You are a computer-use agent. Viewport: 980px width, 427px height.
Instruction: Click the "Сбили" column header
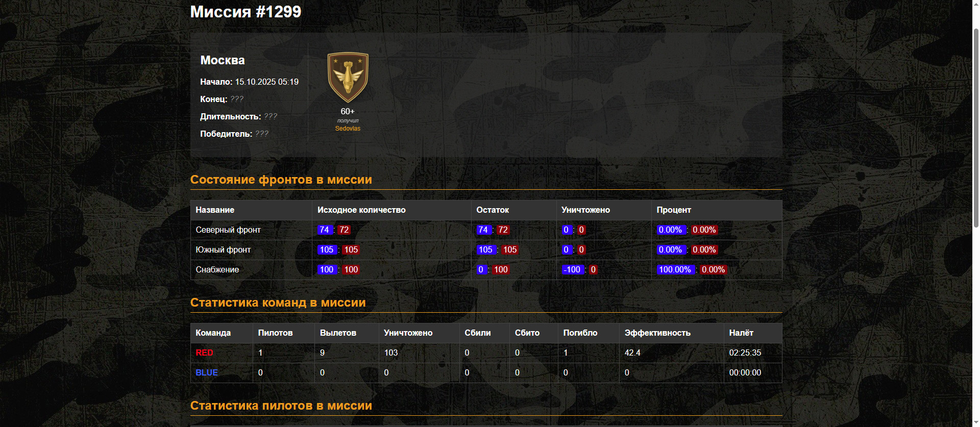[478, 333]
